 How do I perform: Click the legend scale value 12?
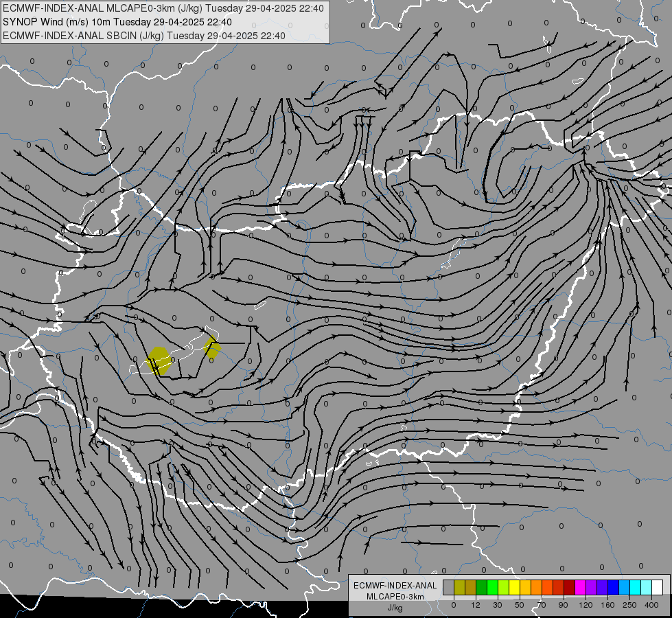point(476,605)
